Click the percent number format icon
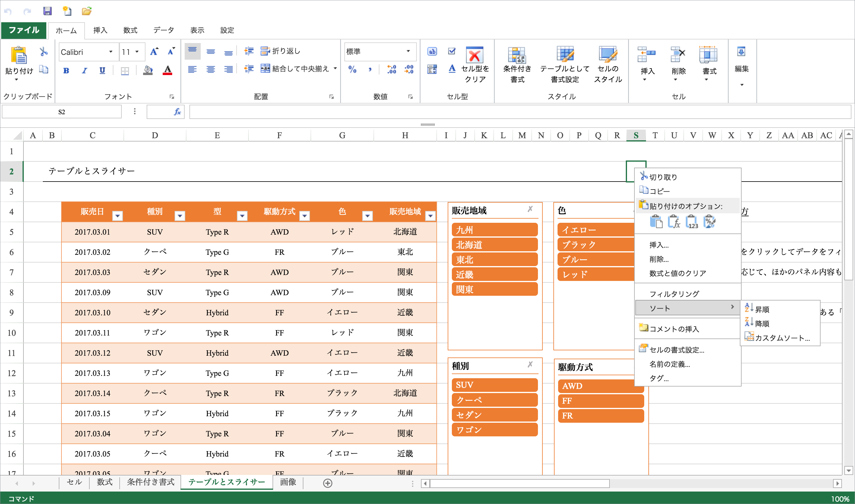855x504 pixels. 352,69
